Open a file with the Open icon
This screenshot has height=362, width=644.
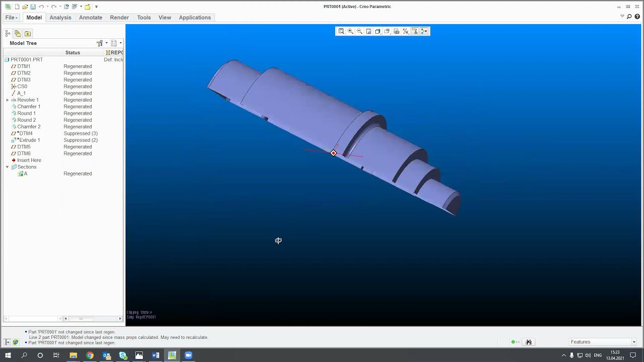25,7
